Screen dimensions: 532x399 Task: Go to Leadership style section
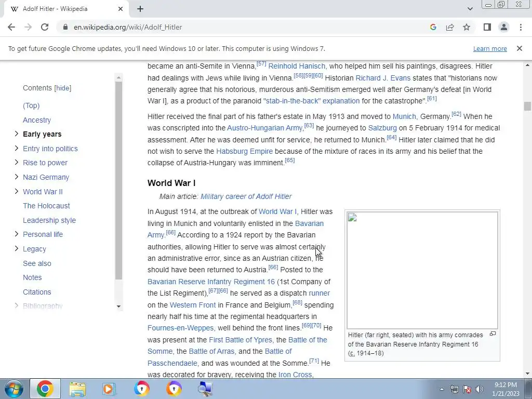49,220
